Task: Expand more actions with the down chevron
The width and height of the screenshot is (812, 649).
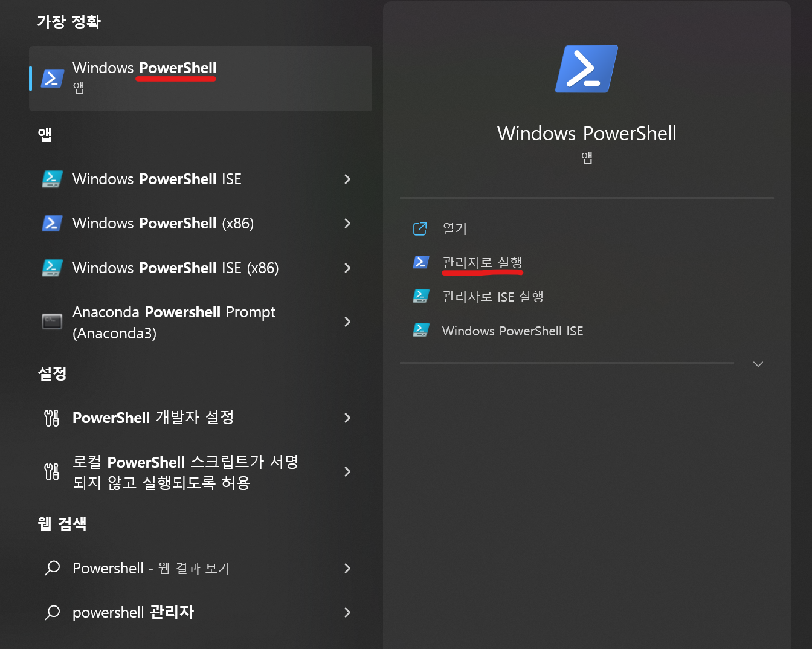Action: [x=758, y=364]
